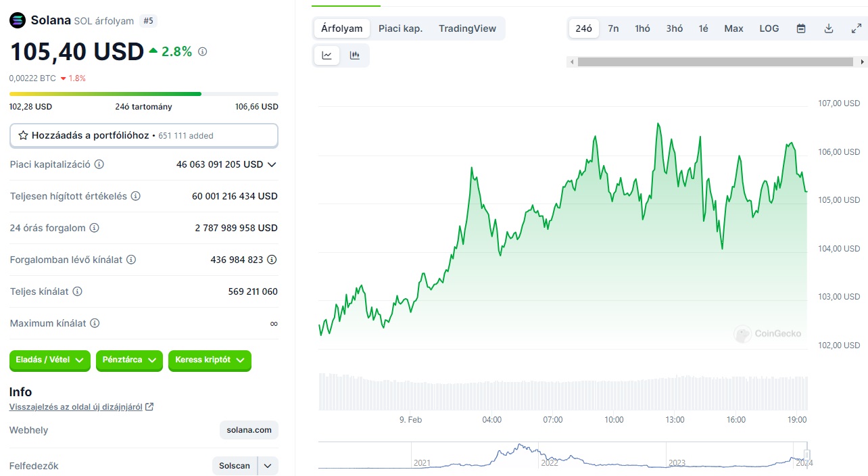Show info for Forgalomban lévő kínálat
Screen dimensions: 868x476
point(131,260)
